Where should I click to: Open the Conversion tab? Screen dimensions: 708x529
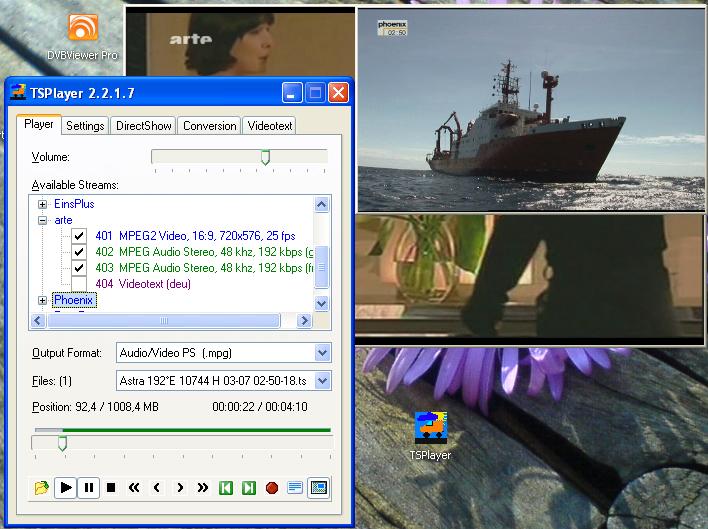coord(210,126)
